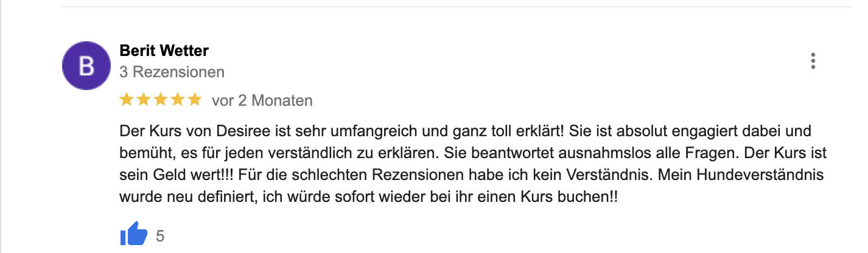This screenshot has width=868, height=253.
Task: Open the three-dot review options menu
Action: pos(813,61)
